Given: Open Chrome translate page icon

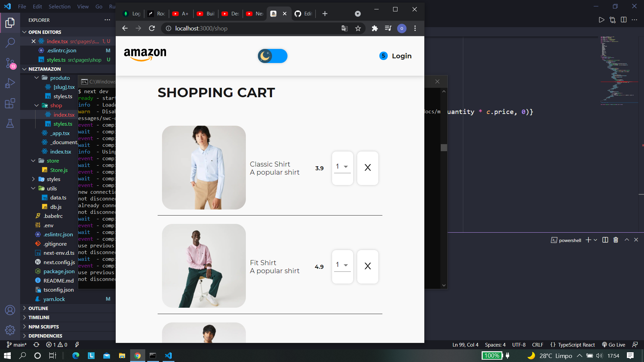Looking at the screenshot, I should click(x=344, y=28).
